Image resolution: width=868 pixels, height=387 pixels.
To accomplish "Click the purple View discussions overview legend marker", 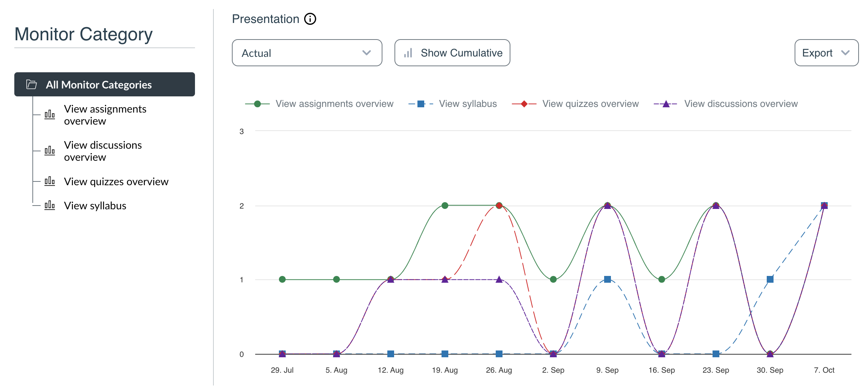I will [666, 104].
